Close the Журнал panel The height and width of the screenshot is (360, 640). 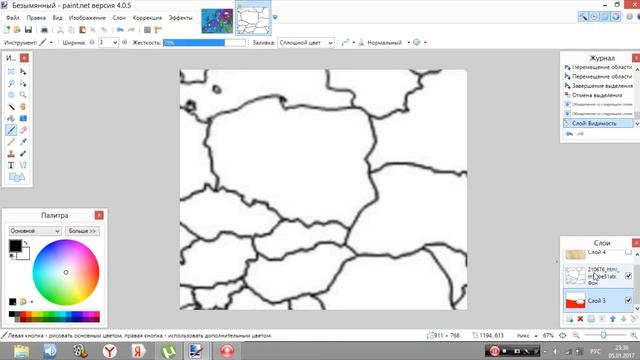[636, 58]
